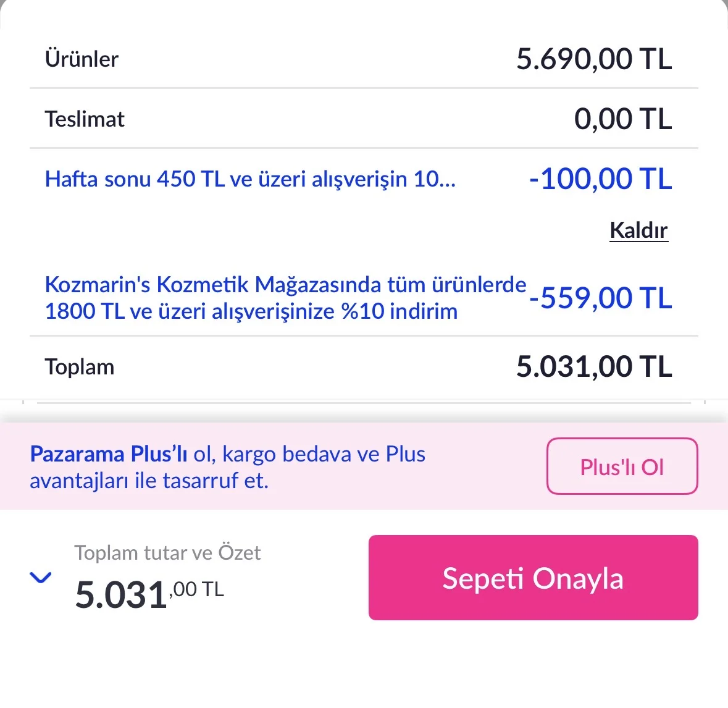Tap the Plus'lı Ol button

coord(622,466)
